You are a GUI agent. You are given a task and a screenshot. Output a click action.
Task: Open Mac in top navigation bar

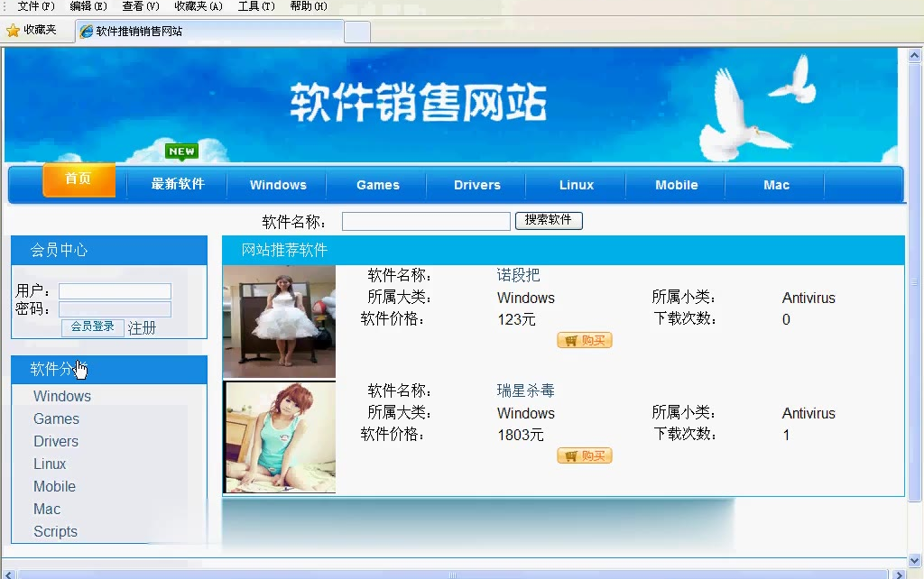(776, 185)
